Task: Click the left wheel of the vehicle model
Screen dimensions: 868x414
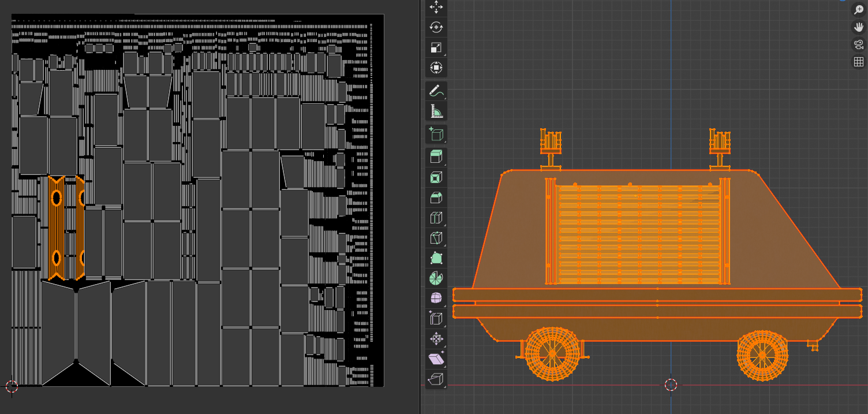Action: click(552, 353)
